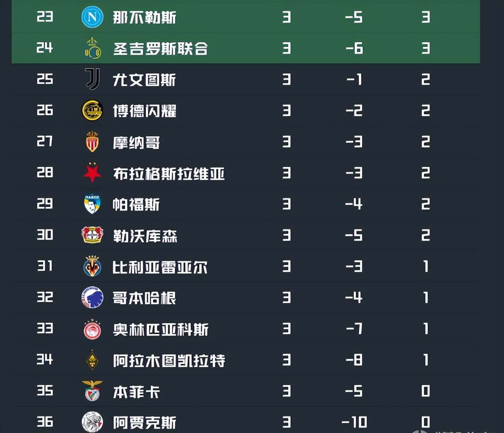Click the Villarreal club crest icon

coord(92,266)
